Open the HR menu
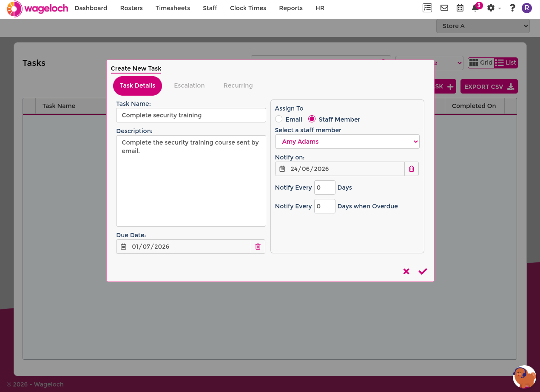540x392 pixels. [x=320, y=8]
